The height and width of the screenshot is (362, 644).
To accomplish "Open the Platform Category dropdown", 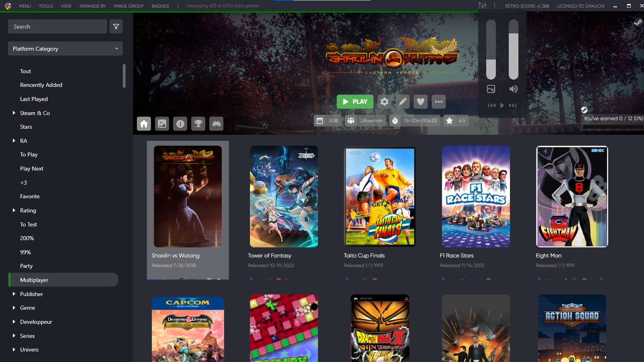I will (x=65, y=49).
